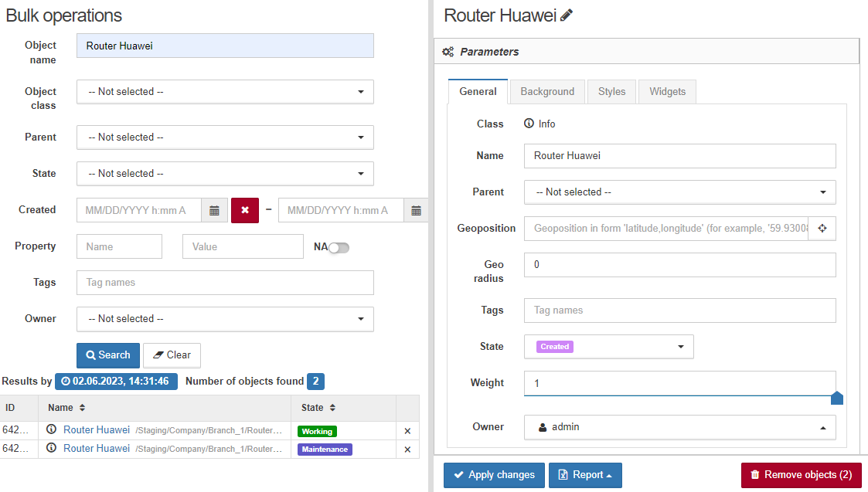Remove the Working row from results

point(407,431)
